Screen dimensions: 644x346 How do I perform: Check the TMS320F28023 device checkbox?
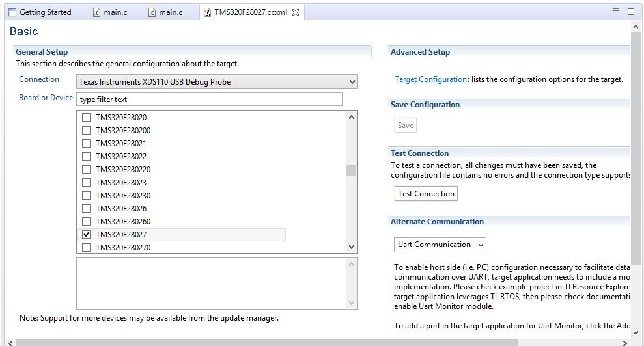coord(86,183)
